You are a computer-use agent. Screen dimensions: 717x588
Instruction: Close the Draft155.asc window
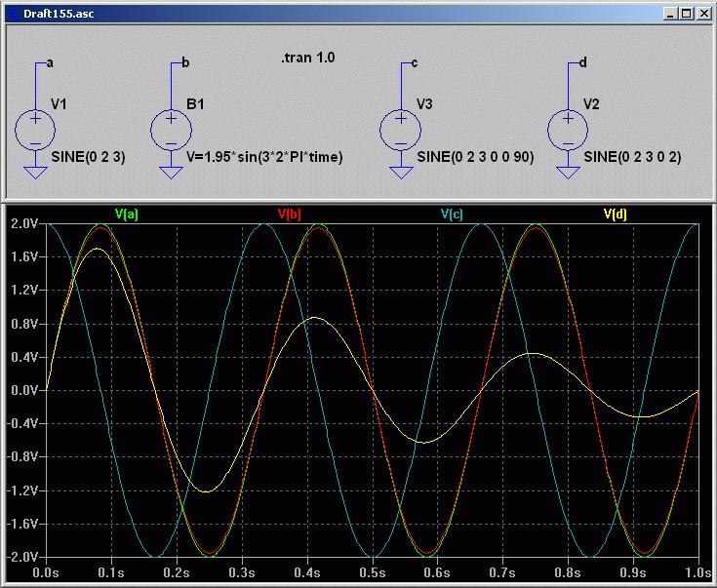tap(703, 14)
